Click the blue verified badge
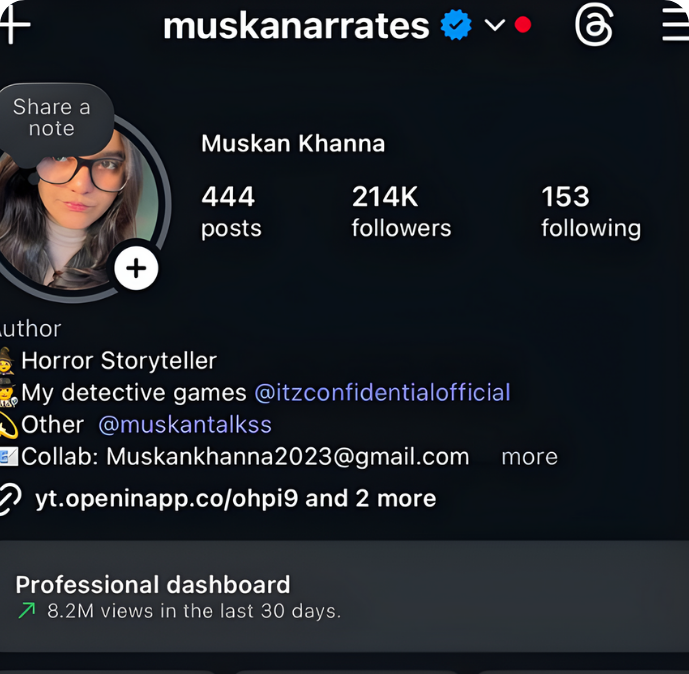 click(x=456, y=25)
